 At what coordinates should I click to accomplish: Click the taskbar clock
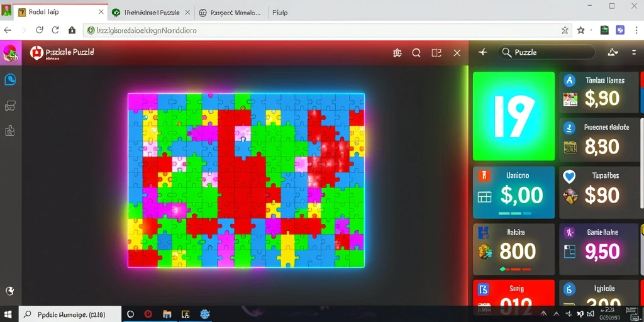tap(609, 314)
